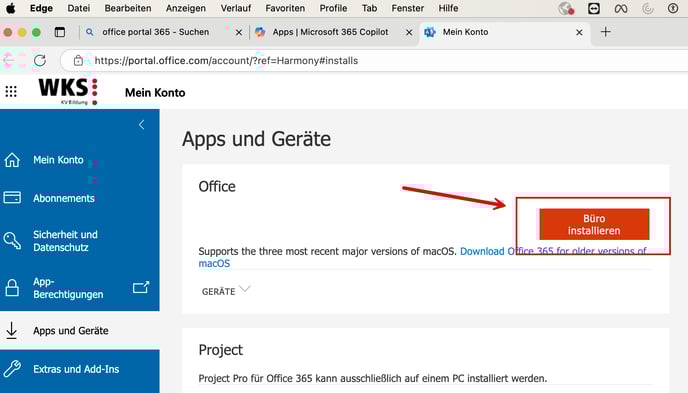Image resolution: width=688 pixels, height=393 pixels.
Task: Click the card icon beside Abonnements
Action: pos(12,197)
